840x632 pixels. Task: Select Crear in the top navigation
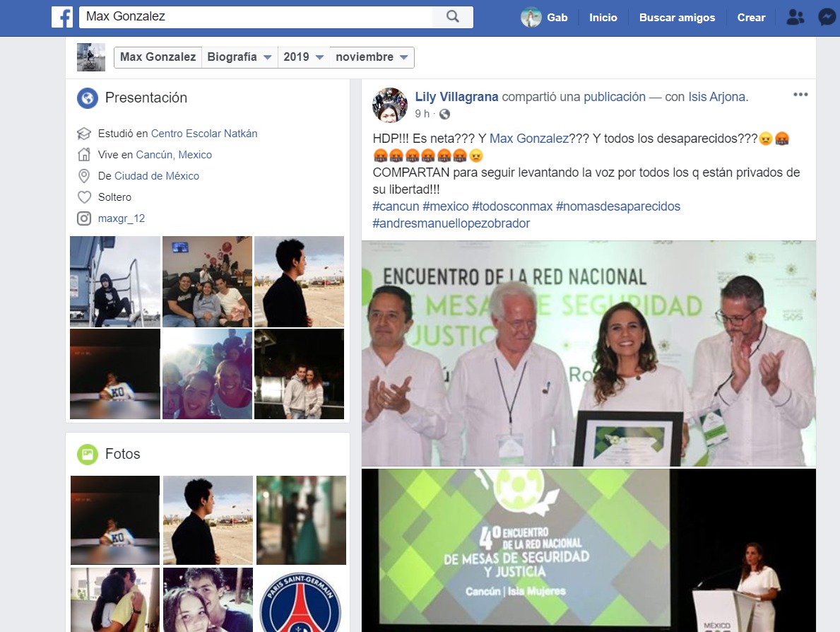tap(751, 18)
